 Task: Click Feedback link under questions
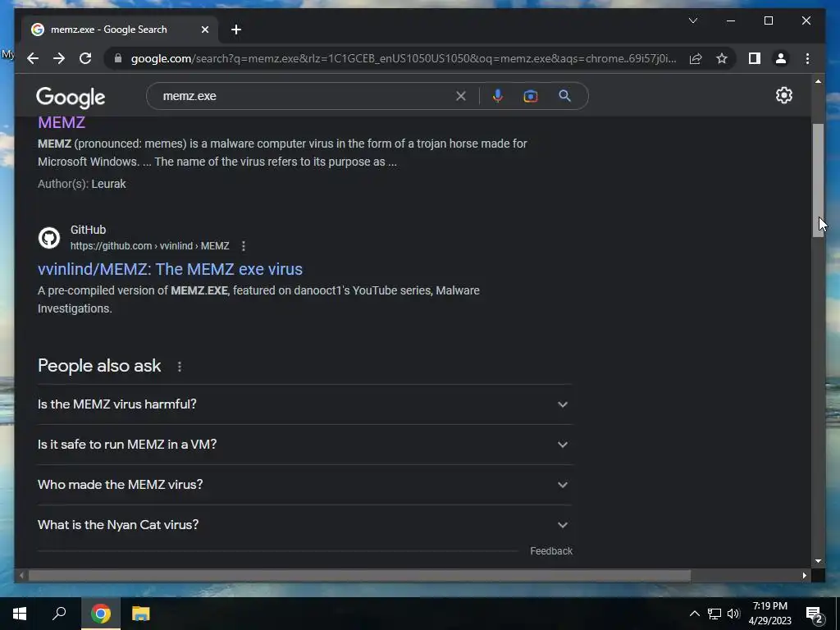551,550
